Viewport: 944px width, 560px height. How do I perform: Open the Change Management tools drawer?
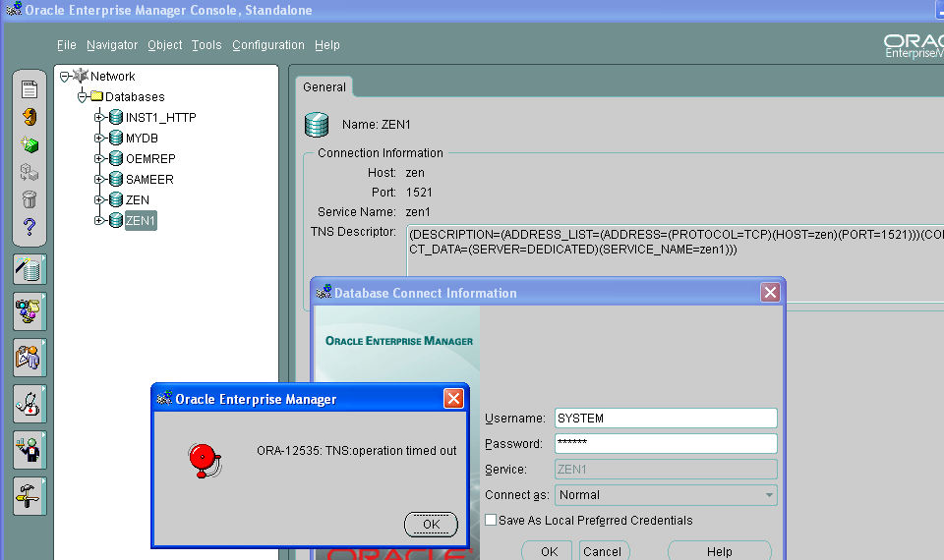pyautogui.click(x=29, y=311)
